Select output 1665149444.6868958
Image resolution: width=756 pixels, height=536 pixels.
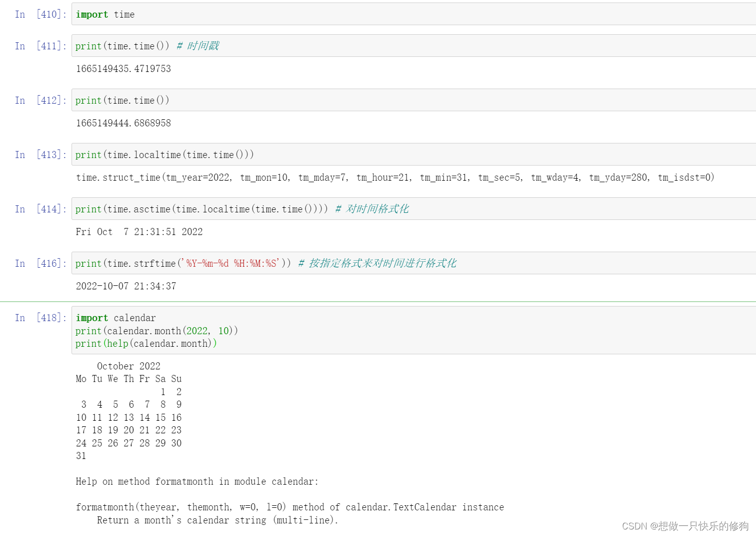coord(123,123)
